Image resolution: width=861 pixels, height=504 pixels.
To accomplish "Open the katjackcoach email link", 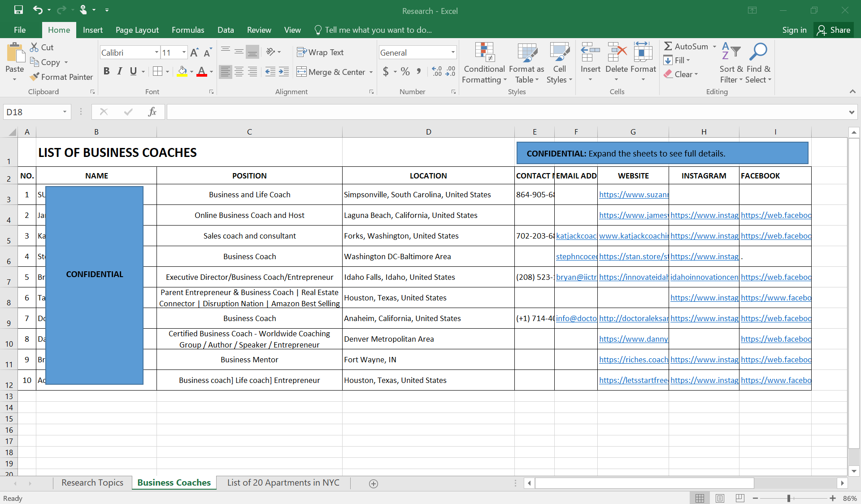I will (x=576, y=236).
